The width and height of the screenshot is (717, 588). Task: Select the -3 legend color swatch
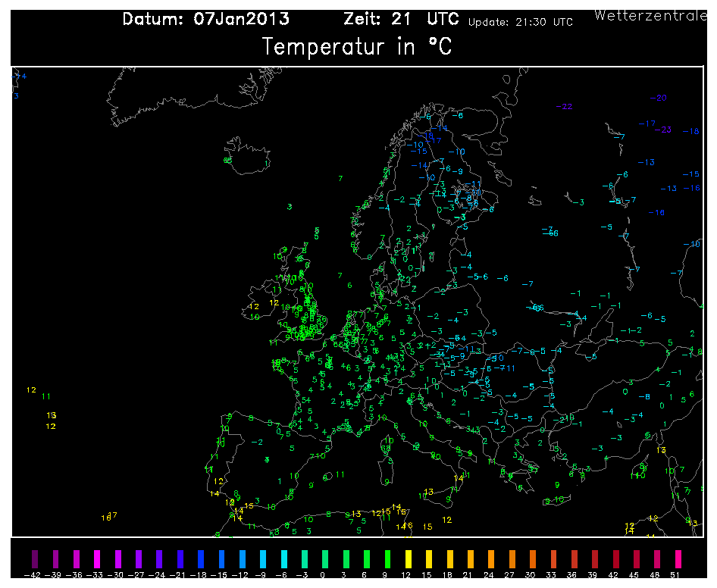click(305, 558)
